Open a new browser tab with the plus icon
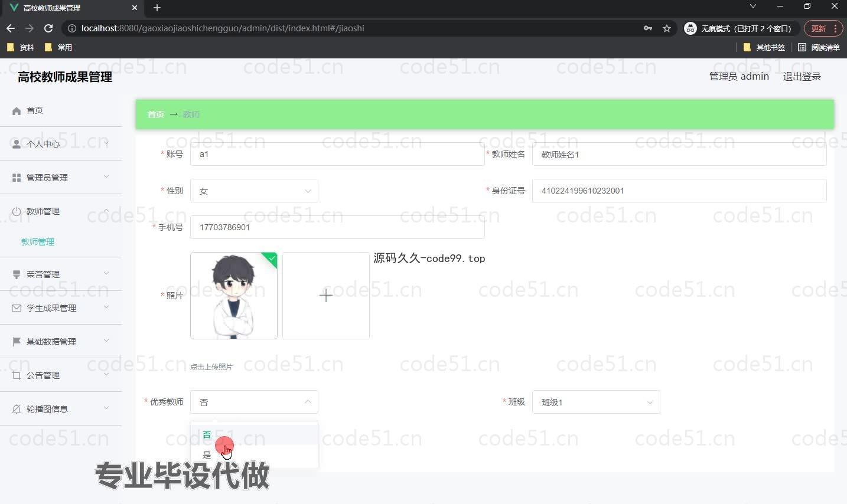 click(157, 8)
